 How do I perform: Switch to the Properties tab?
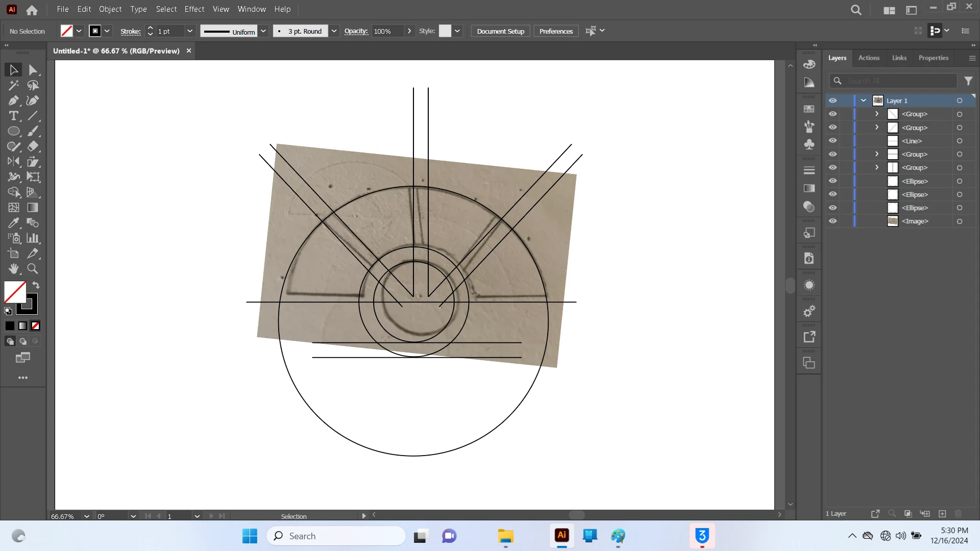[x=933, y=58]
